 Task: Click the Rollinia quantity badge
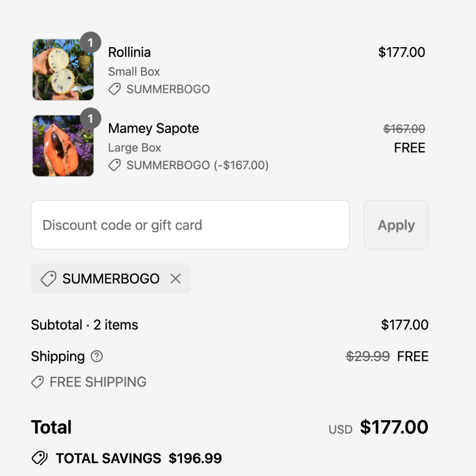90,43
